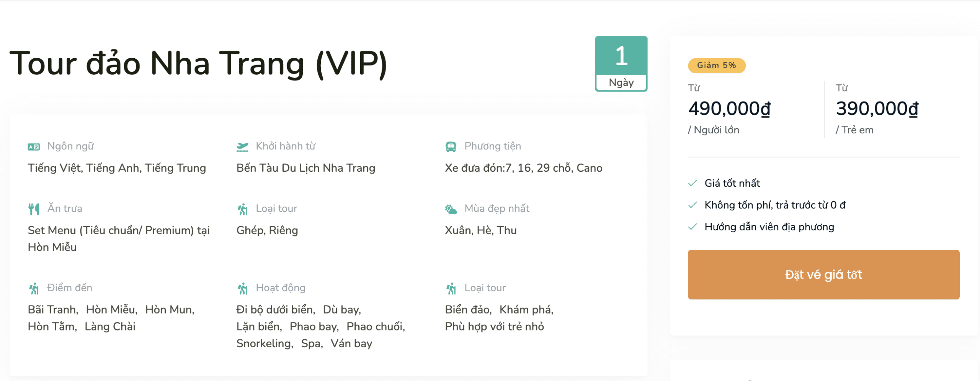Expand the Hòn Mun destination item
Viewport: 980px width, 381px height.
click(170, 309)
